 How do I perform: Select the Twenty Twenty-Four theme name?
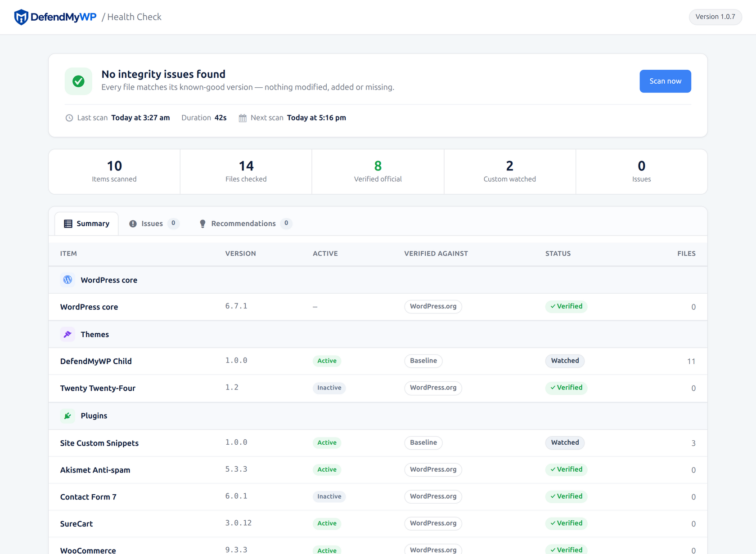98,388
